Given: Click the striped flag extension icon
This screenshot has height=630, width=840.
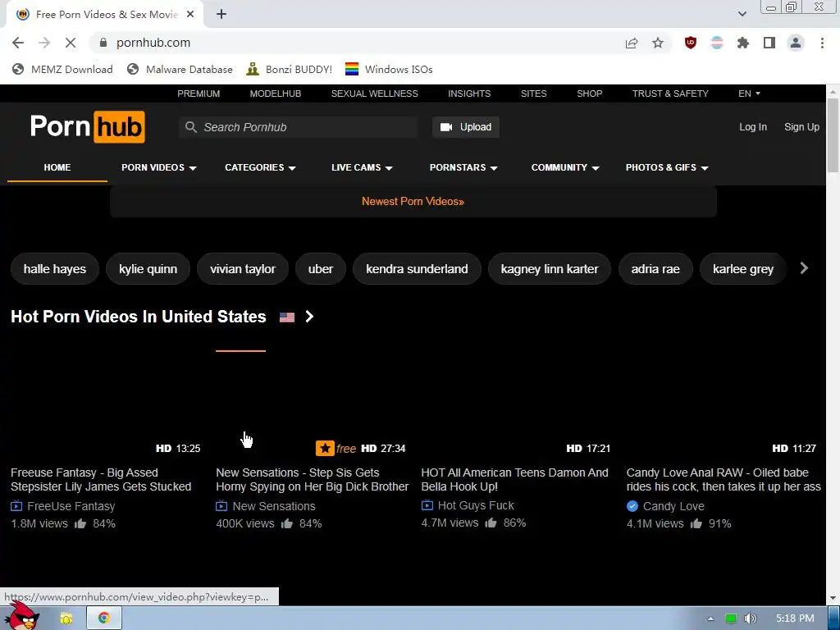Looking at the screenshot, I should pyautogui.click(x=717, y=43).
